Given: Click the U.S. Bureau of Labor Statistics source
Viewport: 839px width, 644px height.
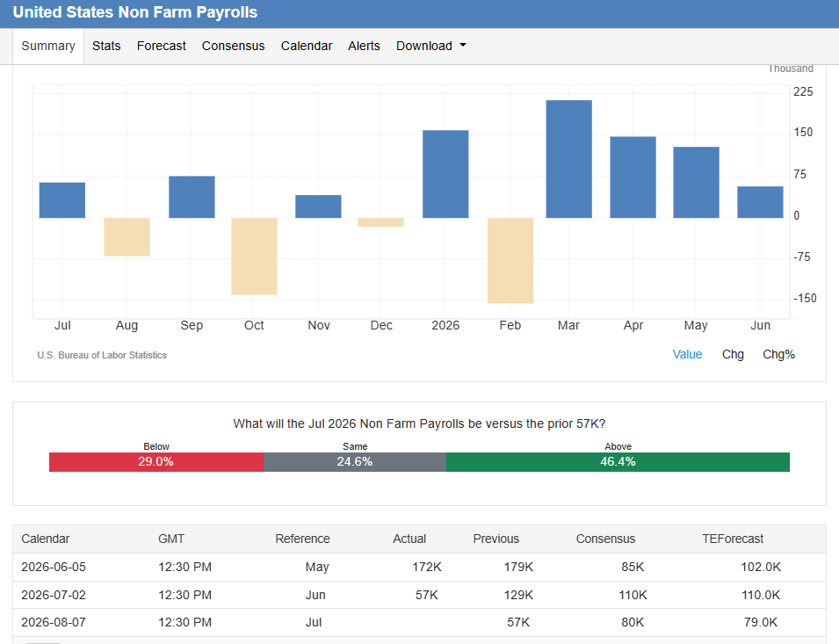Looking at the screenshot, I should 102,355.
